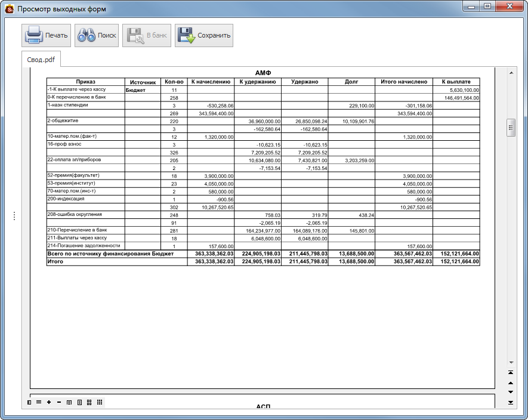The image size is (528, 420).
Task: Select row 211-Выплаты через кассу
Action: point(263,238)
